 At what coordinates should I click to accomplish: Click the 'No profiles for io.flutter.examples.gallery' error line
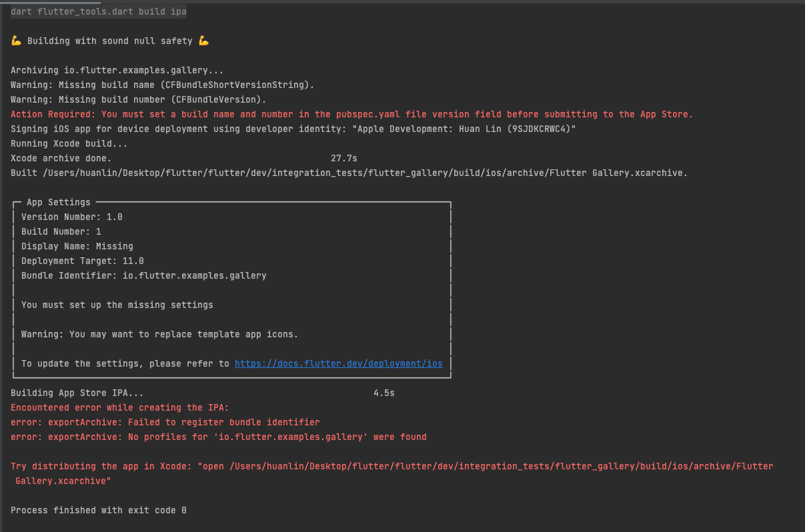click(x=219, y=437)
